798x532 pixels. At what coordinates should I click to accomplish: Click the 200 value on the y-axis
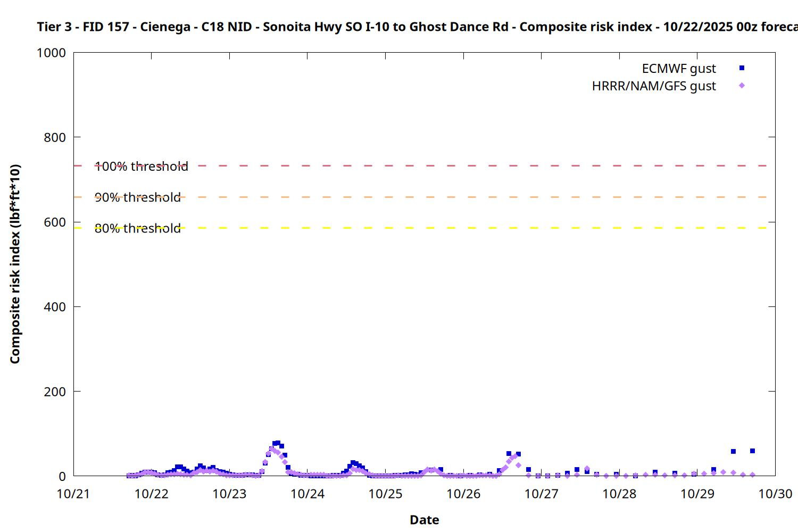pos(55,392)
